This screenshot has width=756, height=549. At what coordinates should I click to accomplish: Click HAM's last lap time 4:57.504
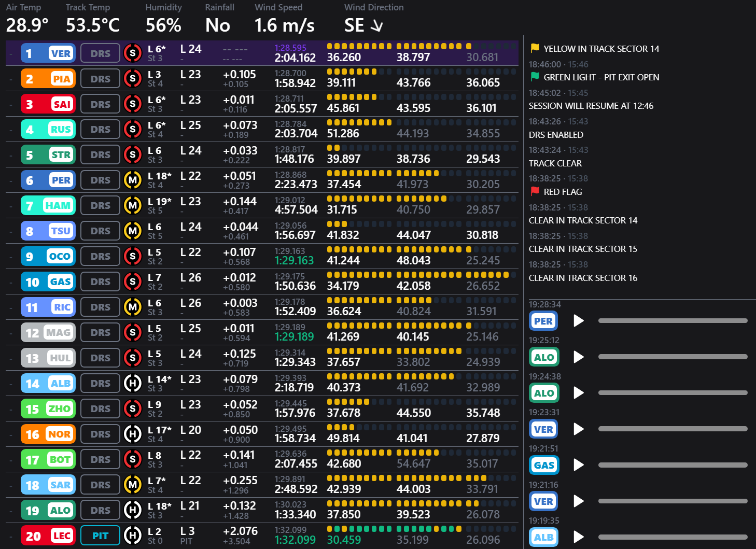296,209
